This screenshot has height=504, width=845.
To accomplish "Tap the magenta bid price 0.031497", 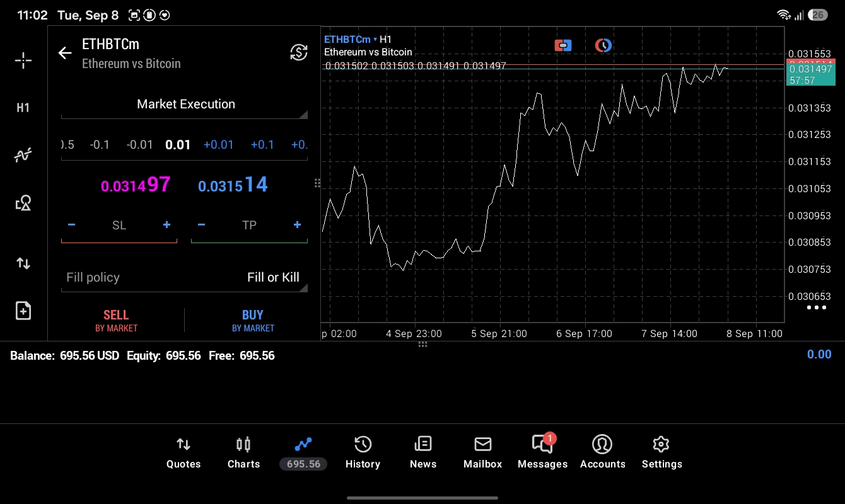I will point(136,185).
